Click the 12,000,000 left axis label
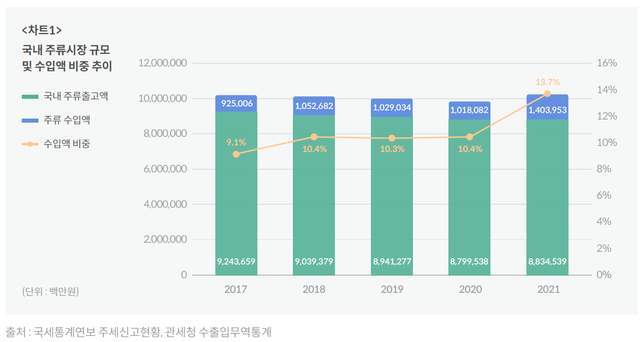 click(x=163, y=63)
